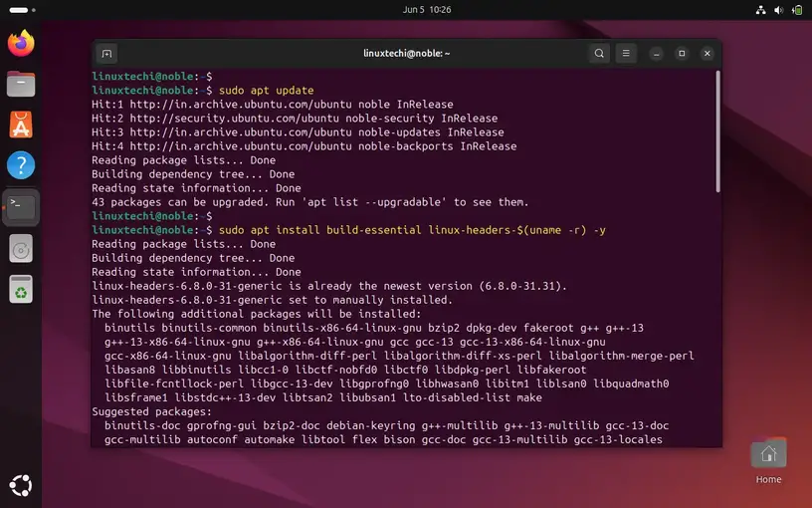Viewport: 812px width, 508px height.
Task: Minimize the terminal window
Action: click(x=656, y=54)
